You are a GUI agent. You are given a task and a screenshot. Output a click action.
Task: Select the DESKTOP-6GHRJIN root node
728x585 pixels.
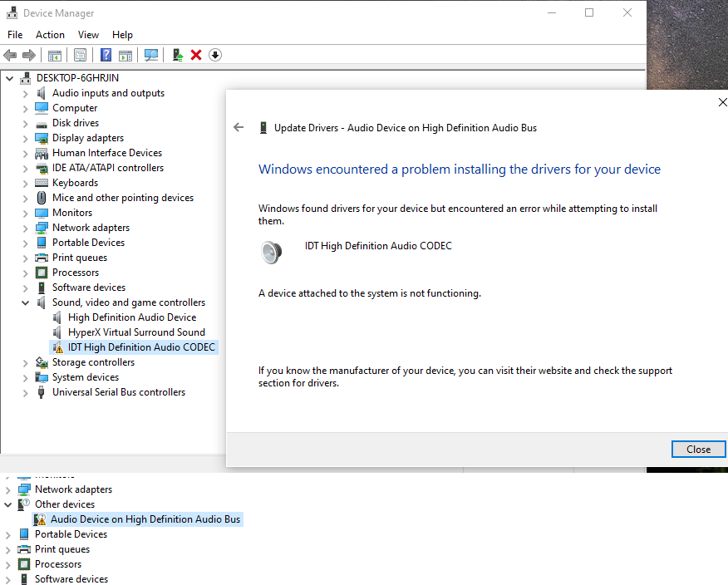coord(77,78)
